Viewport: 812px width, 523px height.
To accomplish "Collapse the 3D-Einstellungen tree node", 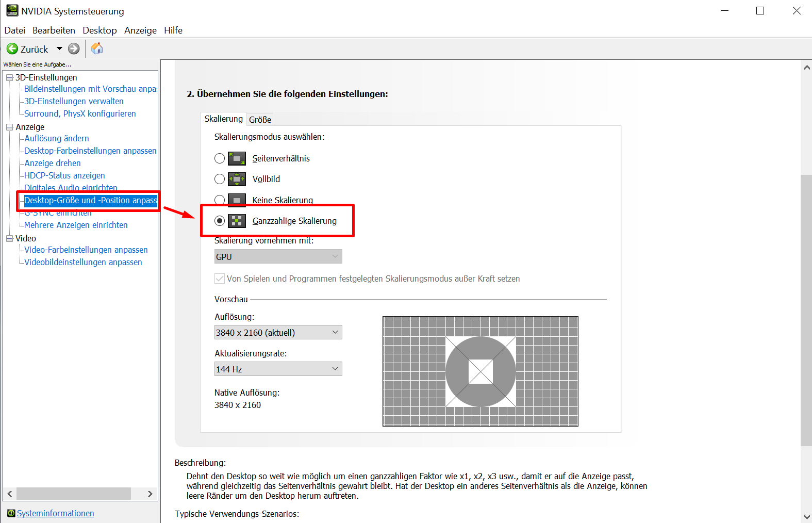I will pyautogui.click(x=9, y=77).
